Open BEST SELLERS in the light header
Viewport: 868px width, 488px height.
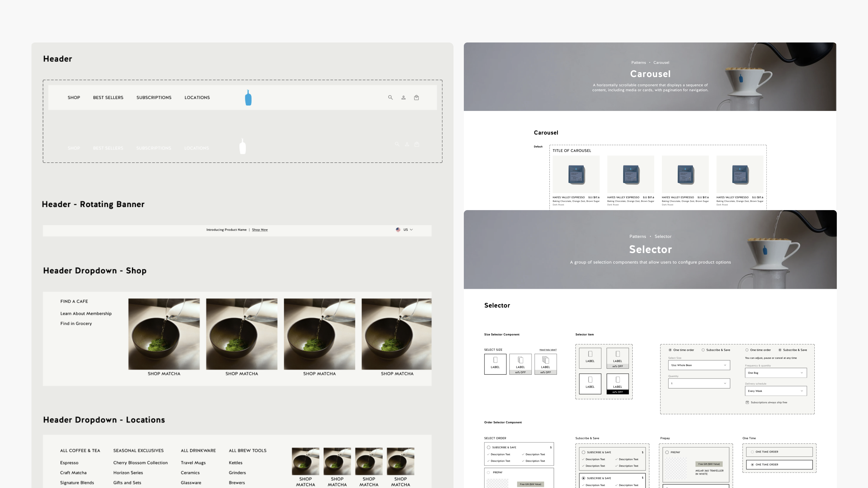point(108,98)
